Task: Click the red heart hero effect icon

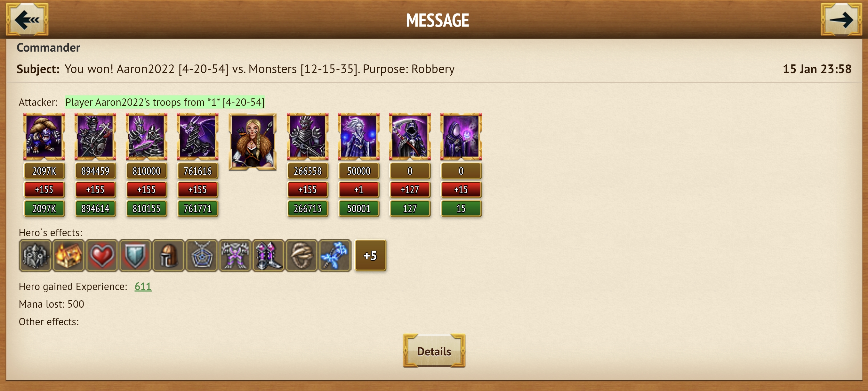Action: 102,255
